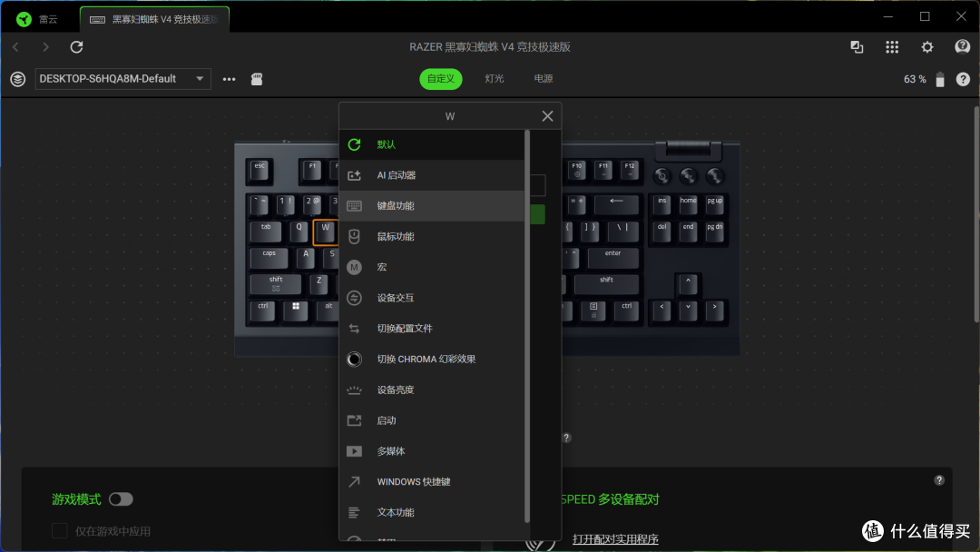The image size is (980, 552).
Task: Choose the 多媒体 multimedia option
Action: (x=432, y=450)
